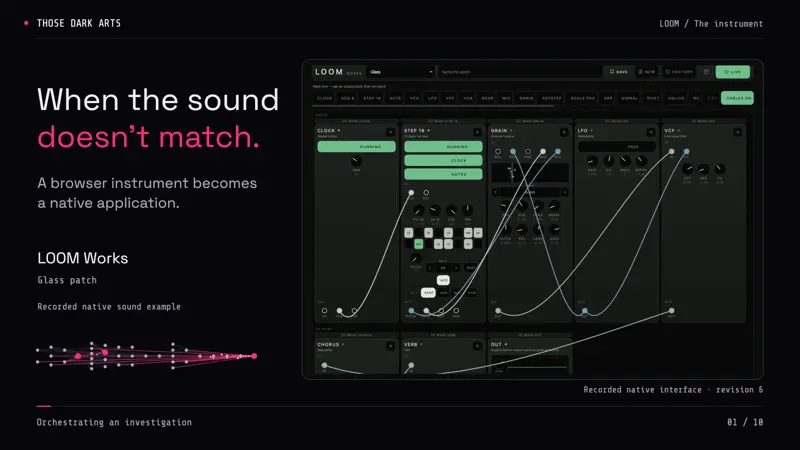Click the LFO RATE knob
This screenshot has width=800, height=450.
point(592,161)
